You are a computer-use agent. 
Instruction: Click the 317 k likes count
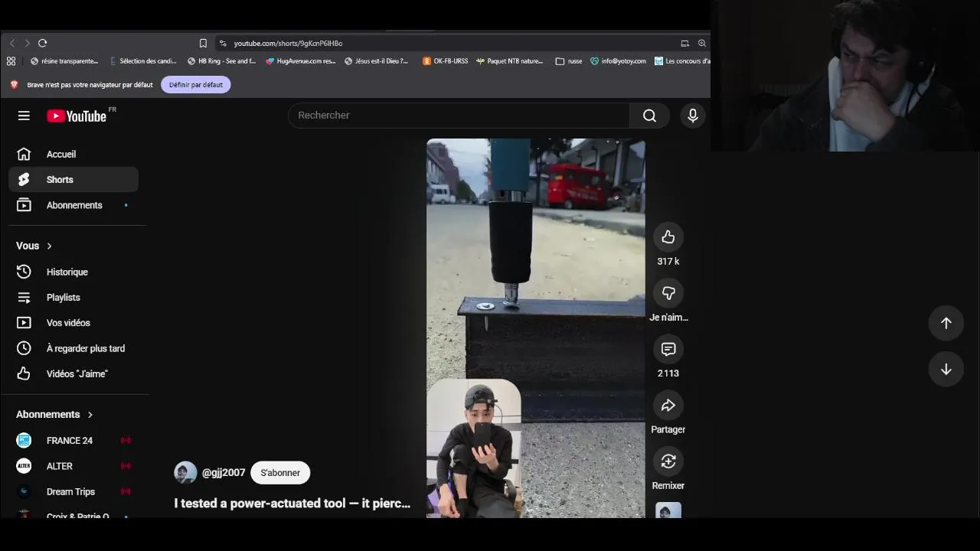(668, 262)
